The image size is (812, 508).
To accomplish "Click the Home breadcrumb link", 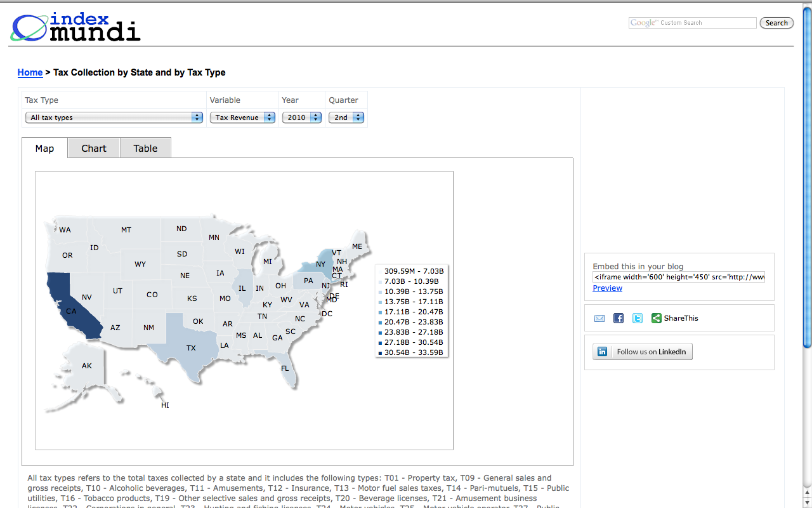I will (x=30, y=72).
